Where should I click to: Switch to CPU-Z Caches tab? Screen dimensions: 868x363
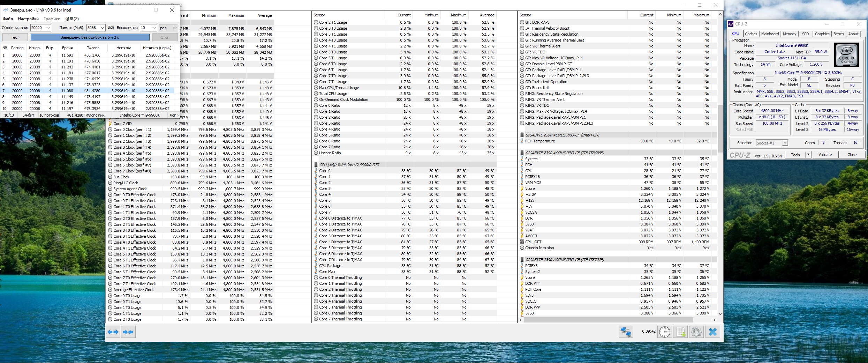point(751,34)
